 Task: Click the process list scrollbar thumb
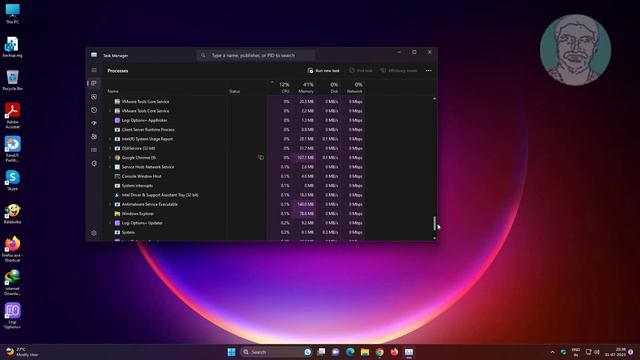point(434,223)
